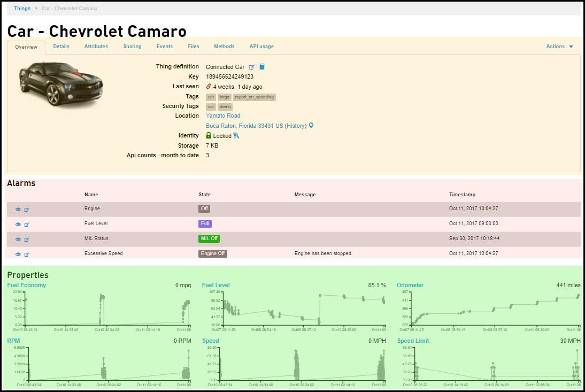This screenshot has width=585, height=392.
Task: Click the report_on_speeding tag
Action: (255, 97)
